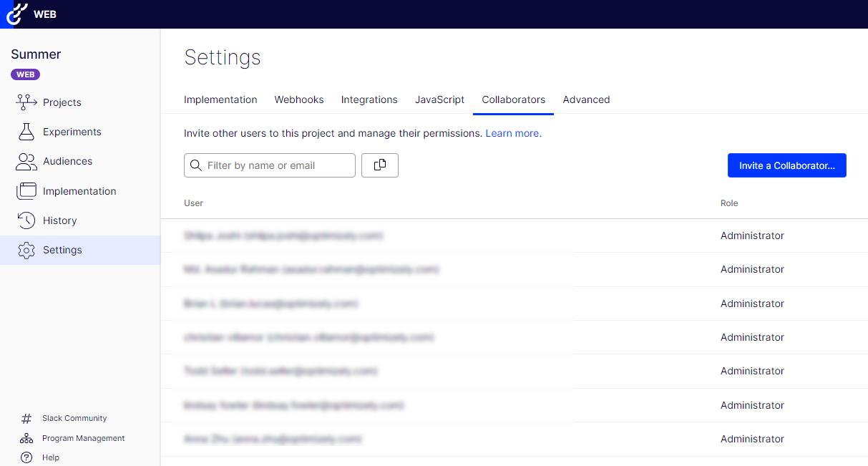Viewport: 868px width, 466px height.
Task: Click the Help question mark icon
Action: (x=26, y=457)
